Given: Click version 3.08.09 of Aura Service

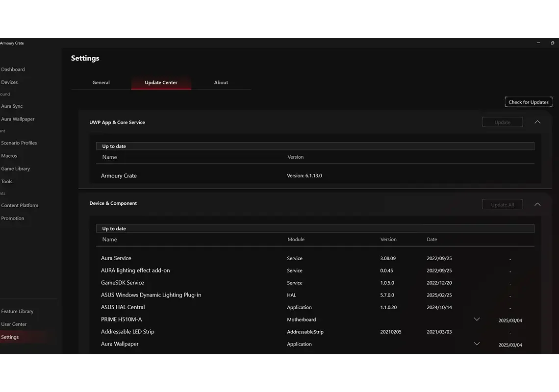Looking at the screenshot, I should point(388,258).
